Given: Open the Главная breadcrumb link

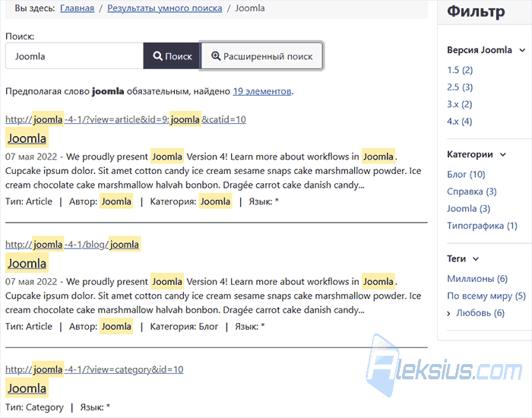Looking at the screenshot, I should click(x=77, y=8).
